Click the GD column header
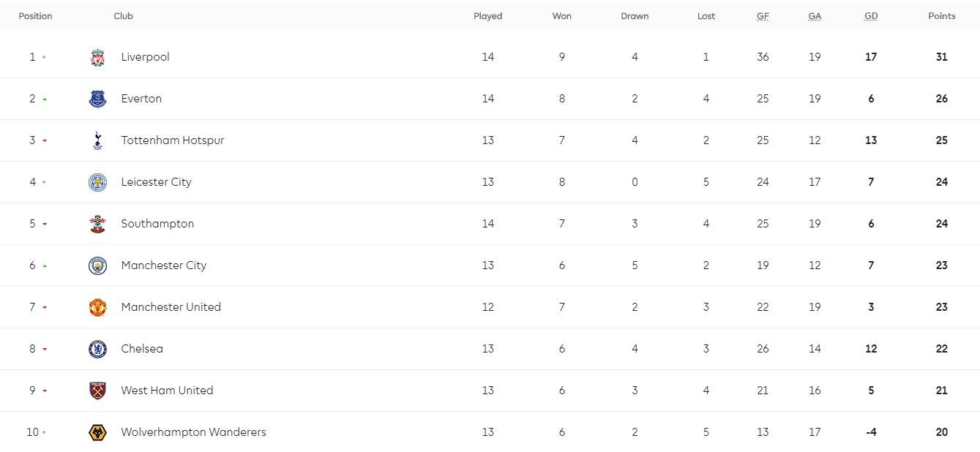 click(871, 16)
